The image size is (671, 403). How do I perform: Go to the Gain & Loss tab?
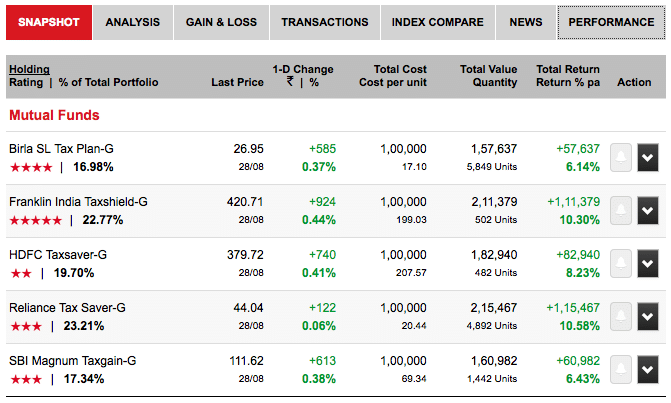(x=221, y=22)
